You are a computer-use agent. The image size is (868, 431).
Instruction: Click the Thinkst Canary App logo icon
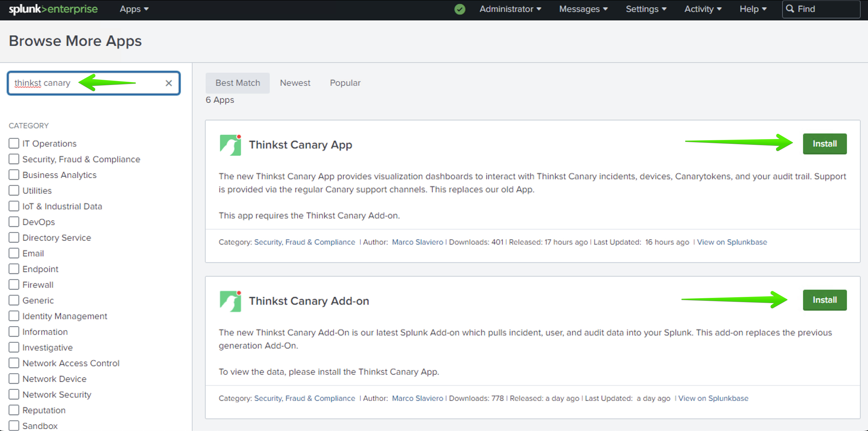[230, 145]
